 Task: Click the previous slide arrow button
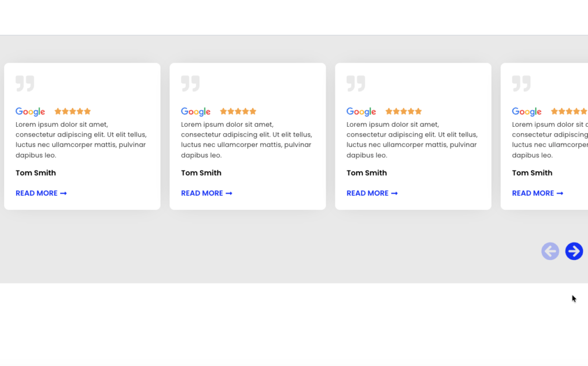pyautogui.click(x=550, y=251)
